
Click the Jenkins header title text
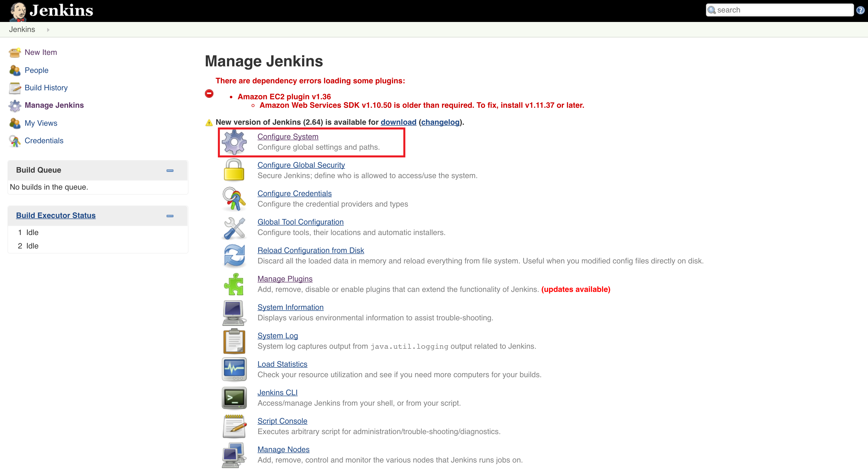click(x=61, y=10)
